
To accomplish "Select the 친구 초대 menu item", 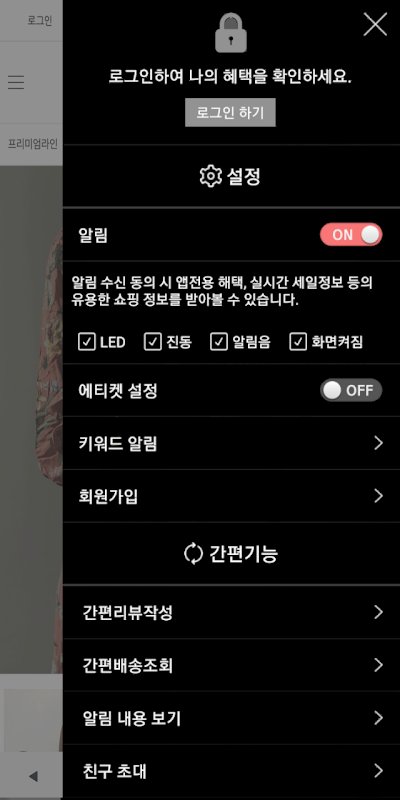I will (231, 771).
